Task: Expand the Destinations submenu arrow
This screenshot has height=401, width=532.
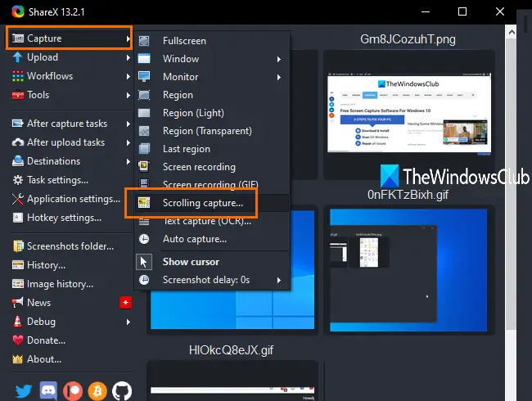Action: click(128, 161)
